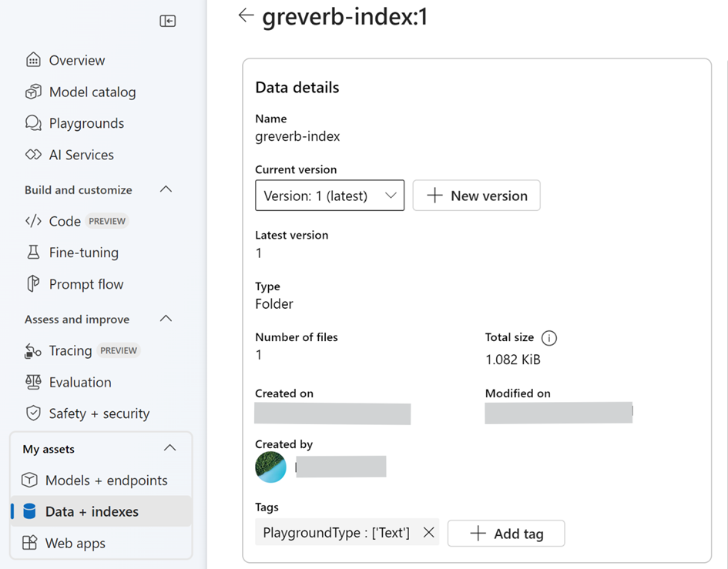728x569 pixels.
Task: Click the AI Services icon
Action: [x=33, y=155]
